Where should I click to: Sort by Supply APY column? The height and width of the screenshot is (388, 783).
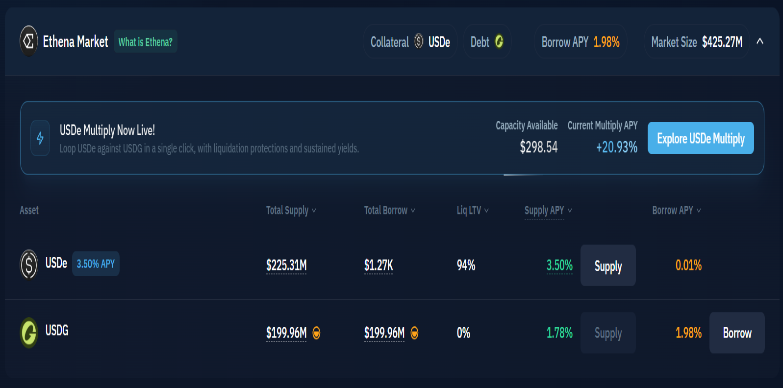click(x=548, y=210)
